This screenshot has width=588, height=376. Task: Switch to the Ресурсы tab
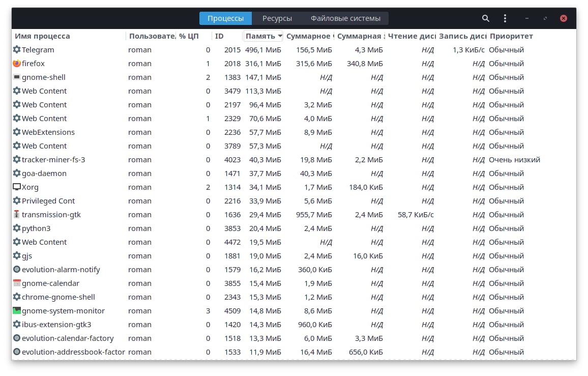pyautogui.click(x=277, y=18)
